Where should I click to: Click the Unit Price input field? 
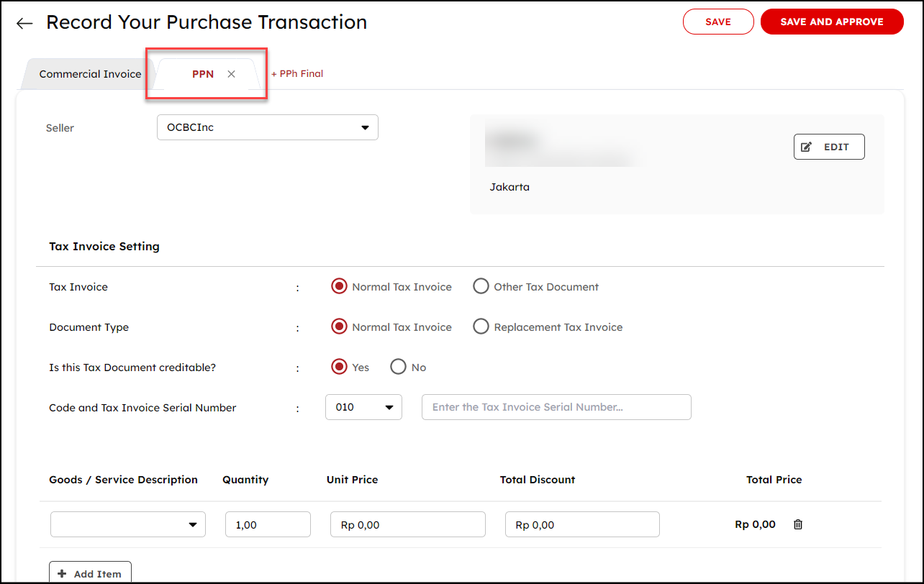pos(407,524)
